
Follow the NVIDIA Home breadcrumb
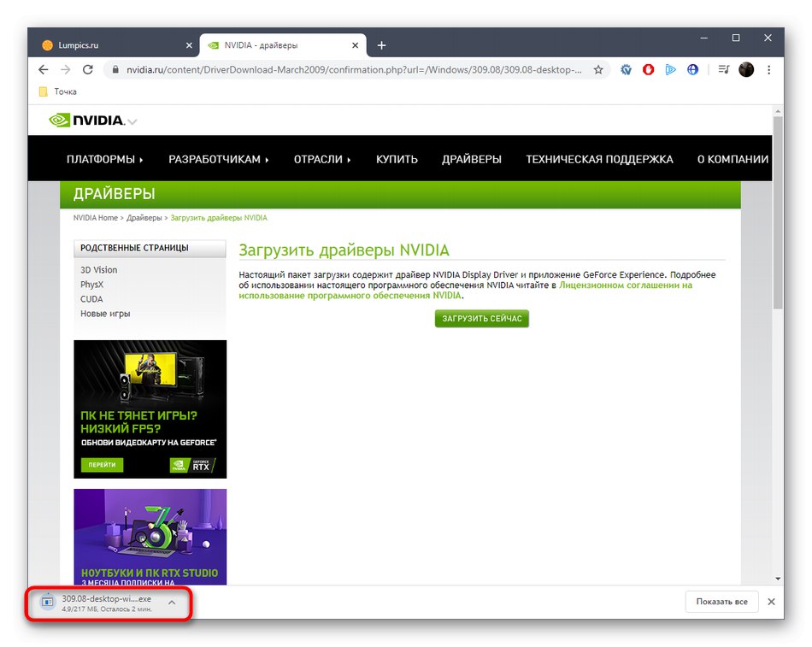[x=95, y=218]
